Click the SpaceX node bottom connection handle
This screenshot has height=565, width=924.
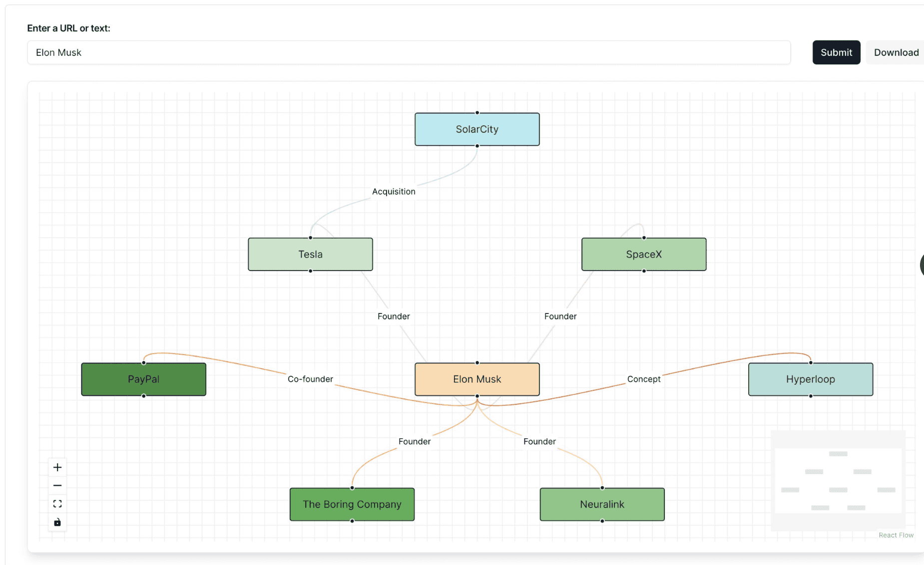tap(644, 271)
